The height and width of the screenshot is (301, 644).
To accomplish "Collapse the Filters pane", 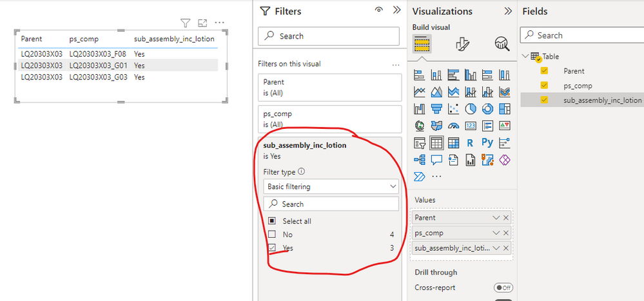I will (396, 10).
